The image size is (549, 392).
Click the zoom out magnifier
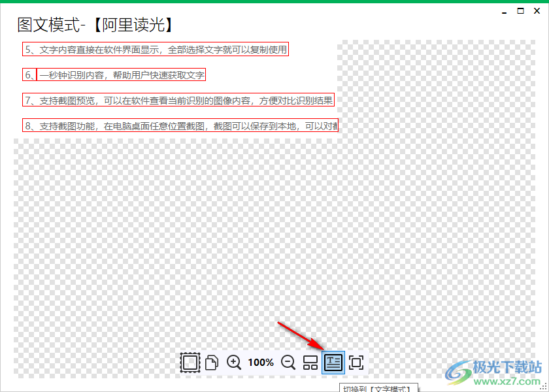[x=288, y=362]
